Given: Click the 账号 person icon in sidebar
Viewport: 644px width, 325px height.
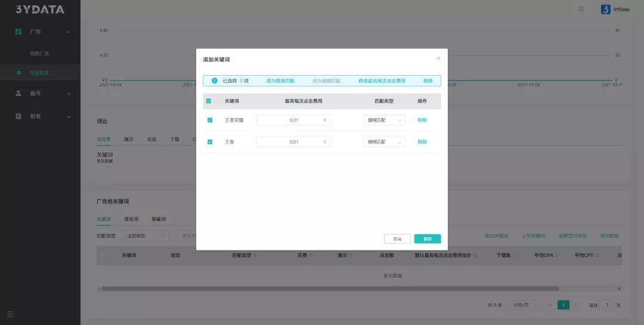Looking at the screenshot, I should point(18,93).
